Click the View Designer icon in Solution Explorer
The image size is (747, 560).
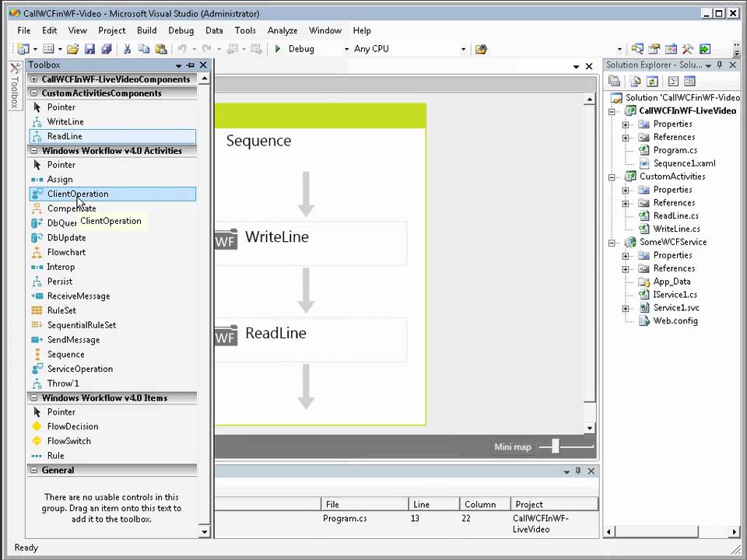pos(690,81)
